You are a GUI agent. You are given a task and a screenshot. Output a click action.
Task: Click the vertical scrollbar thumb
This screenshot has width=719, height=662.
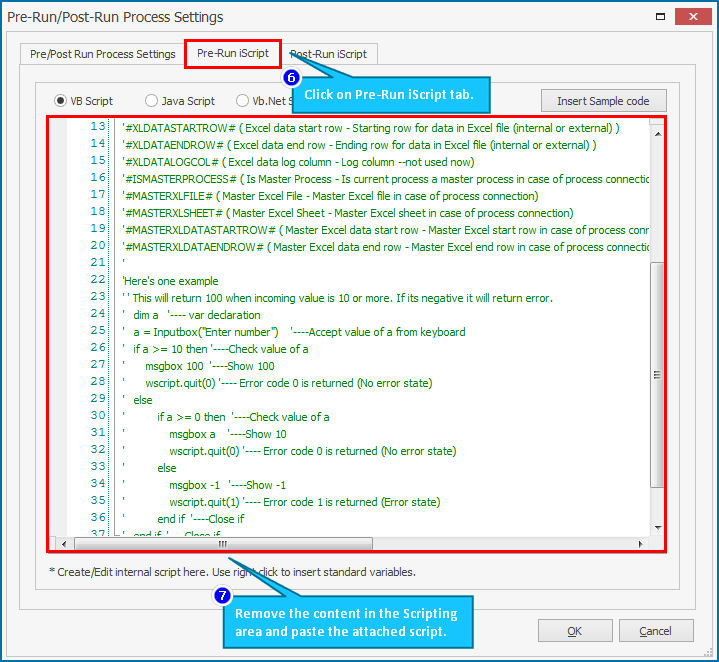(x=657, y=375)
